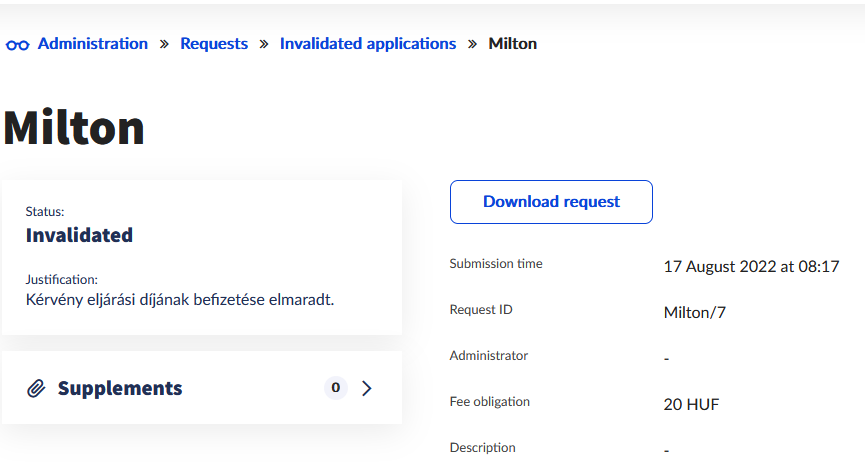Viewport: 865px width, 473px height.
Task: Go to the Requests breadcrumb link
Action: pyautogui.click(x=214, y=44)
